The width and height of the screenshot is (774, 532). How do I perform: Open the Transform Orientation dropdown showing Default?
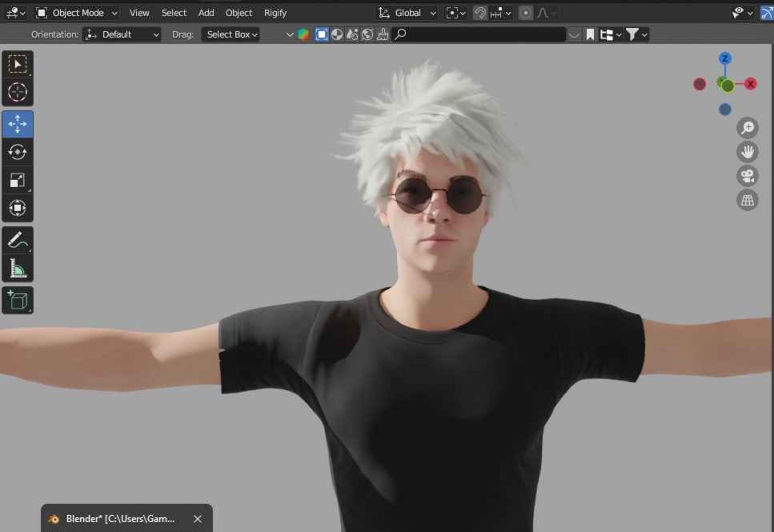122,34
